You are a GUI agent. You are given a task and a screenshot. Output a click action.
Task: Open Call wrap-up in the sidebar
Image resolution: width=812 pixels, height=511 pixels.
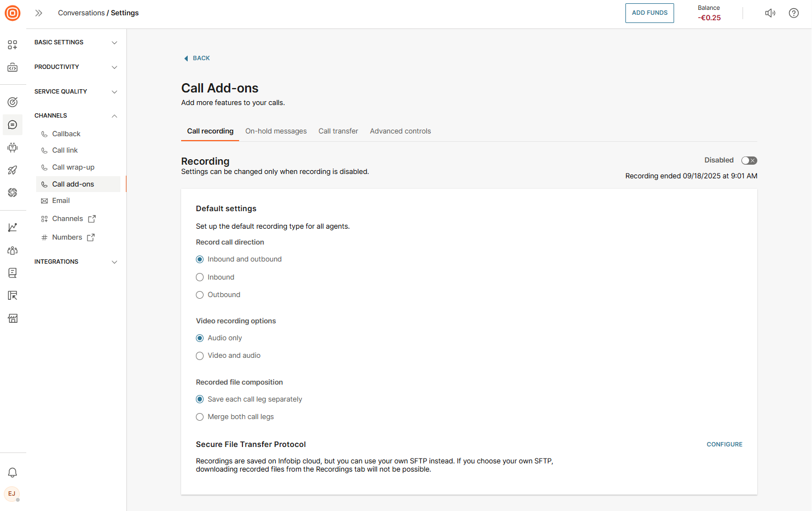click(73, 167)
